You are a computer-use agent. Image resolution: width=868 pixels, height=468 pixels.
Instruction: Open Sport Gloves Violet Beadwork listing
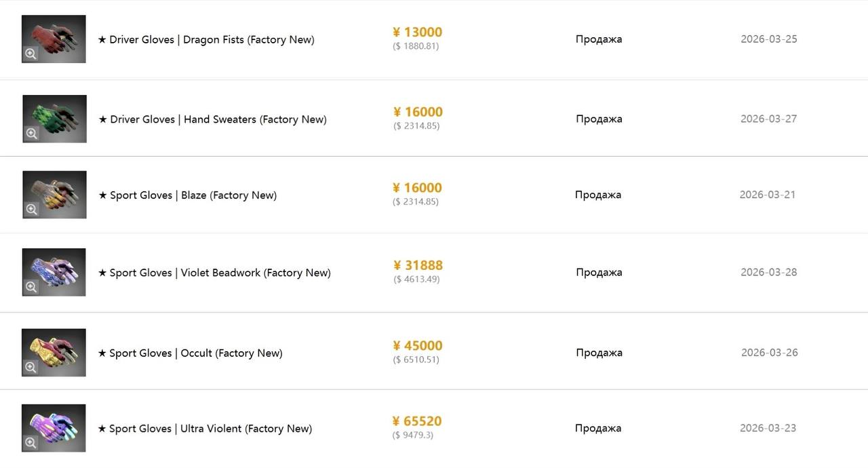click(x=214, y=273)
